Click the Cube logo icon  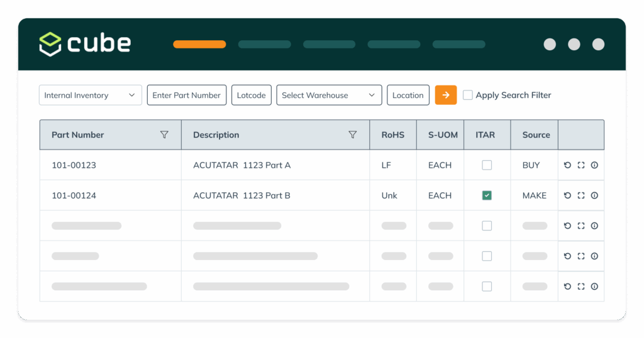pyautogui.click(x=50, y=44)
